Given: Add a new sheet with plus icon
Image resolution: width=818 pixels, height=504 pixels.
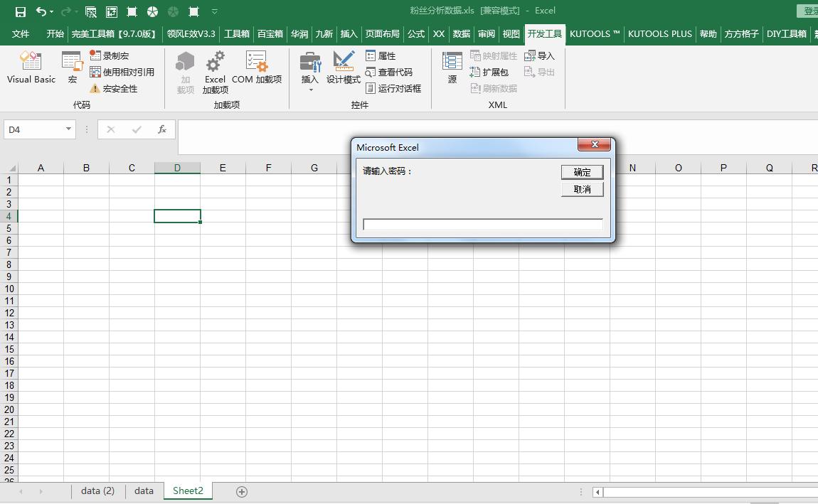Looking at the screenshot, I should (x=242, y=491).
